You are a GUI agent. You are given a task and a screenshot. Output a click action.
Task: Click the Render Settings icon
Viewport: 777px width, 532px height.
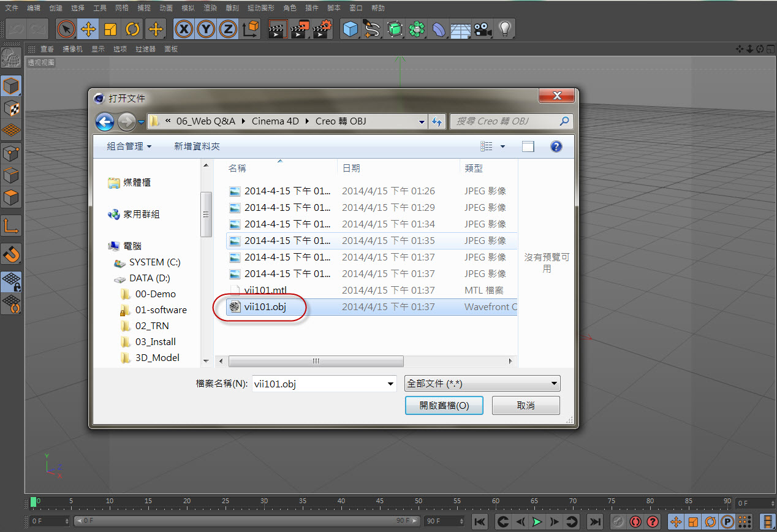(x=322, y=29)
